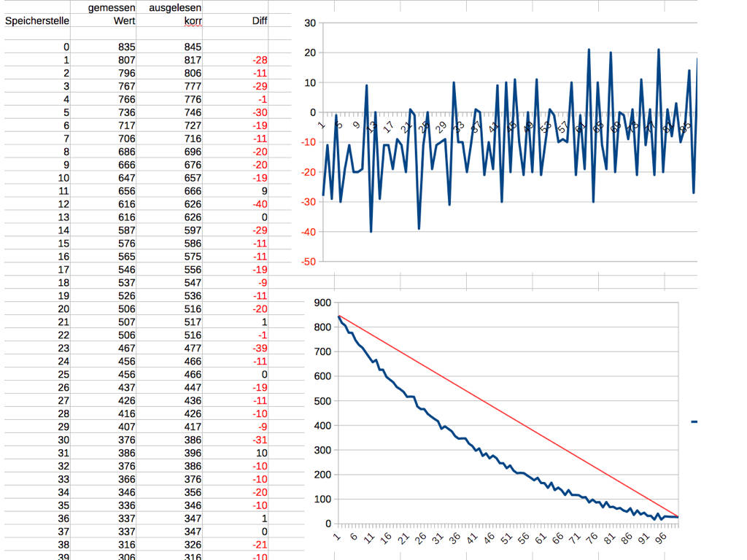Select the Speicherstelle header cell
Viewport: 747px width, 560px height.
click(x=37, y=21)
